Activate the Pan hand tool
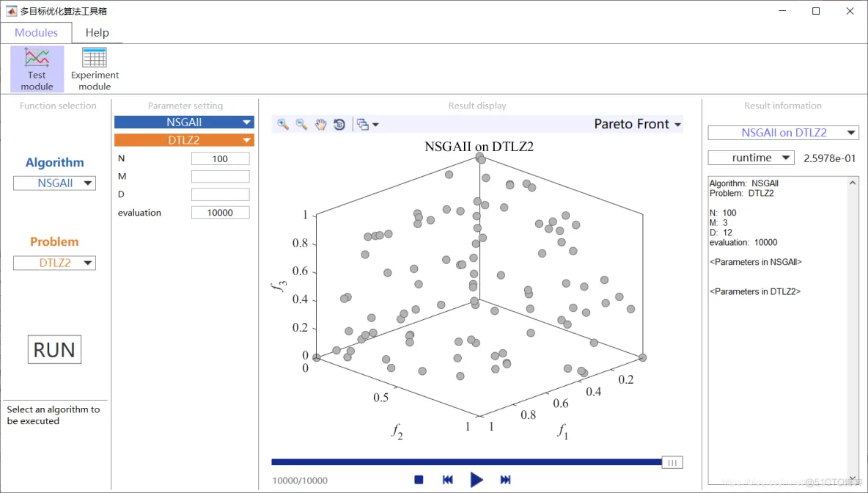 pos(320,125)
